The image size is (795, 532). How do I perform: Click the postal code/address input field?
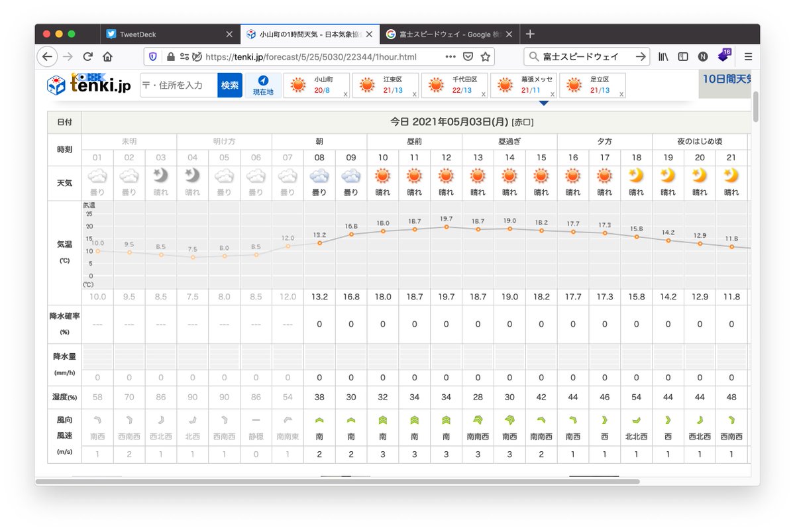click(x=178, y=85)
